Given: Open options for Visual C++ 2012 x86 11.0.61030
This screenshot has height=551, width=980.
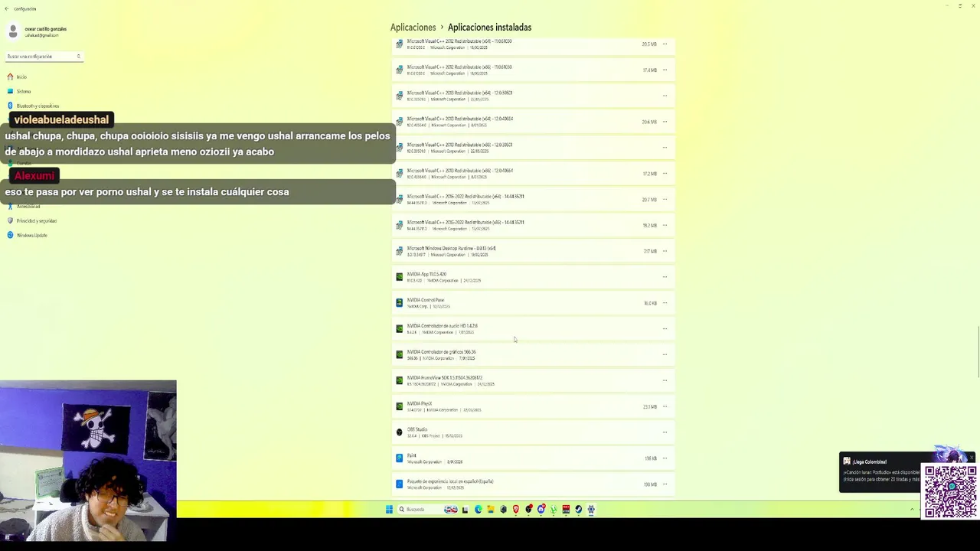Looking at the screenshot, I should click(665, 70).
